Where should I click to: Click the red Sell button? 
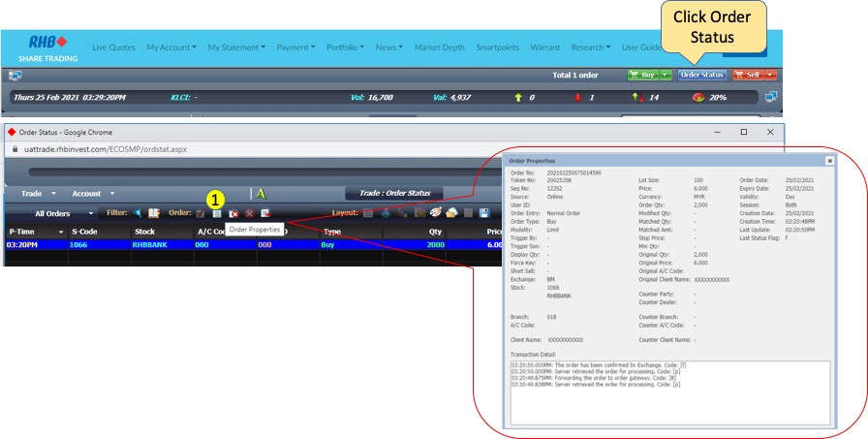pos(748,75)
